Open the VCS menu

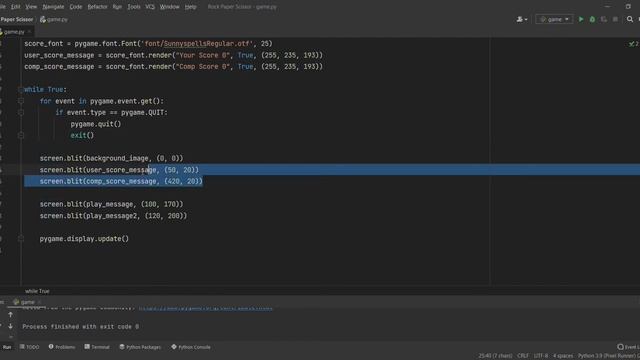tap(150, 7)
